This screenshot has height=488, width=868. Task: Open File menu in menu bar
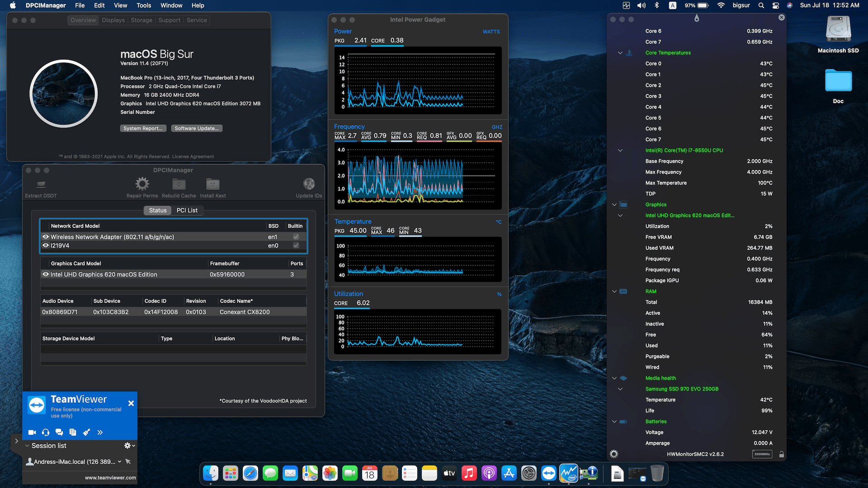[x=80, y=5]
